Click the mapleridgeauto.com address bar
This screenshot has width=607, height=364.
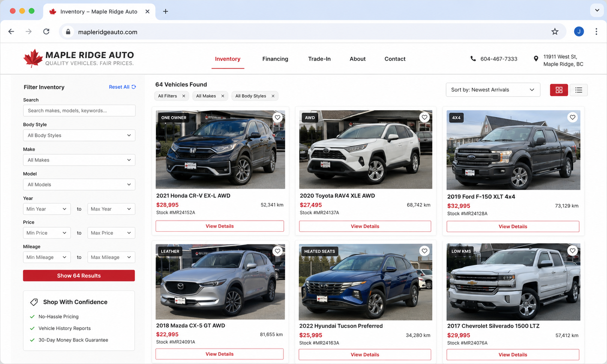pos(313,32)
